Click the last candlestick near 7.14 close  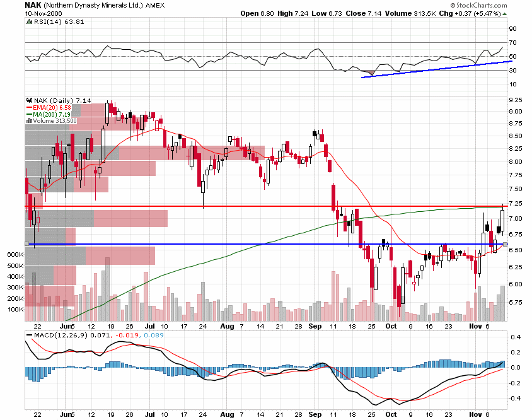pyautogui.click(x=502, y=221)
